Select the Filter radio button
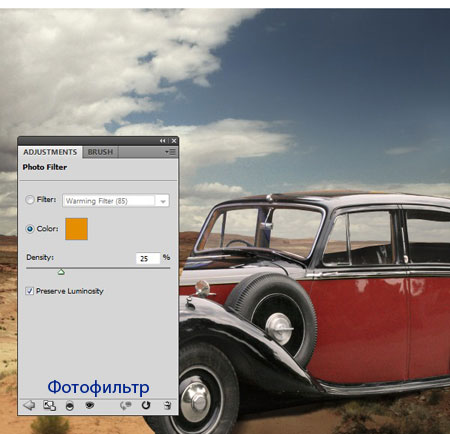This screenshot has height=434, width=450. tap(30, 199)
